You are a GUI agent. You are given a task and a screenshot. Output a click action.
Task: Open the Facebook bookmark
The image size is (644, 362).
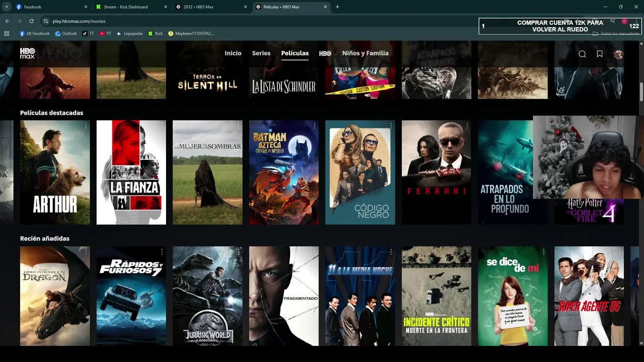pyautogui.click(x=35, y=34)
